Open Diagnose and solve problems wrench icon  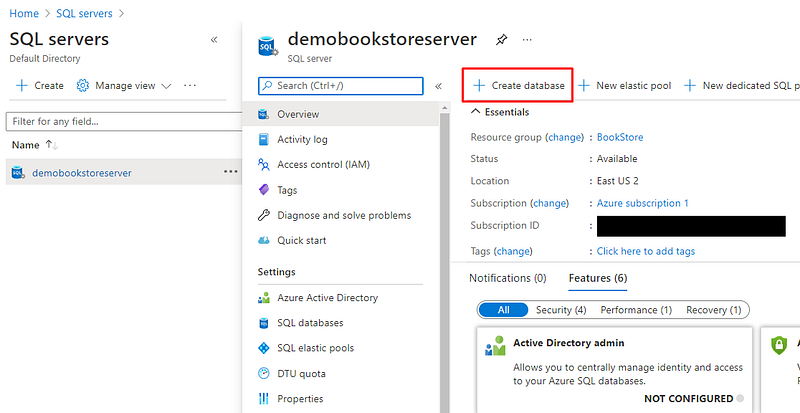tap(263, 215)
